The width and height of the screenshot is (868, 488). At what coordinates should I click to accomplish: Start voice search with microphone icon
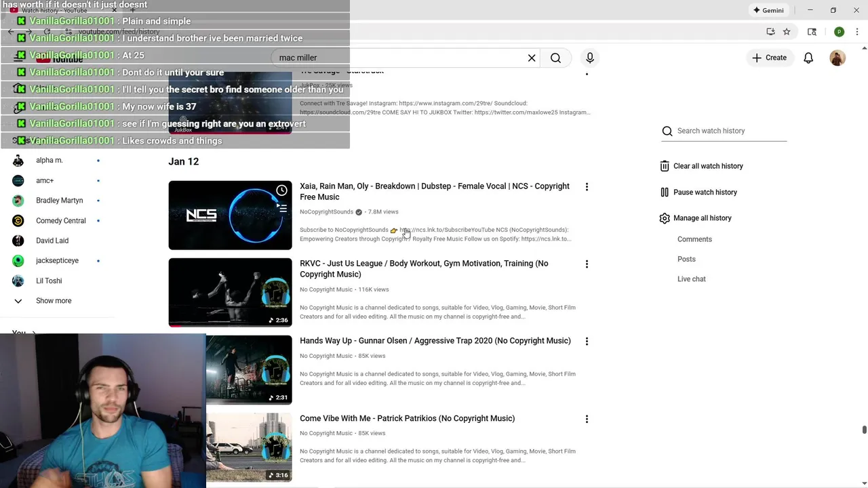click(x=590, y=58)
